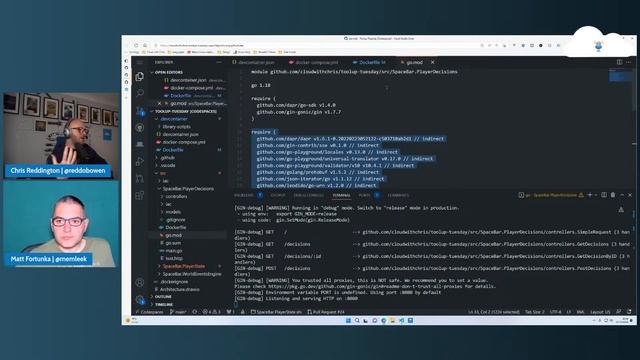Open the Run and Debug view
This screenshot has width=640, height=360.
[x=140, y=161]
